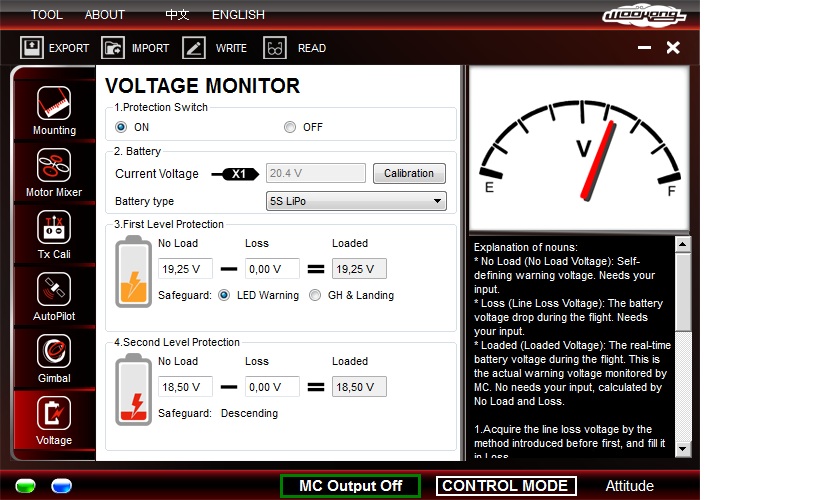Open the ABOUT menu

[105, 15]
